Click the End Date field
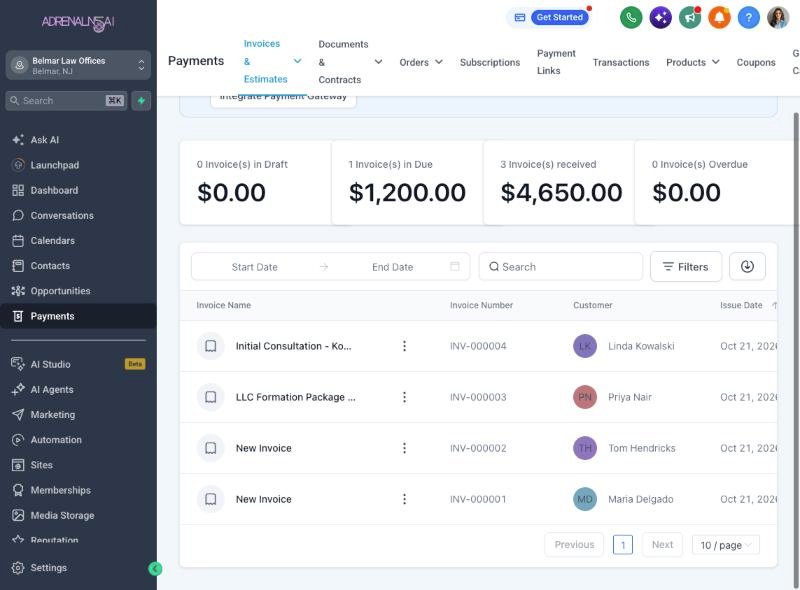This screenshot has width=800, height=590. point(392,267)
